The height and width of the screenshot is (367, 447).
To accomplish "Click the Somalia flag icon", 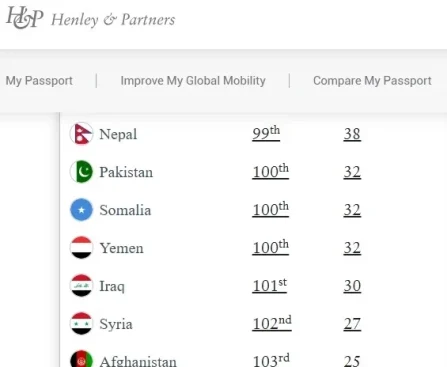I will [81, 210].
